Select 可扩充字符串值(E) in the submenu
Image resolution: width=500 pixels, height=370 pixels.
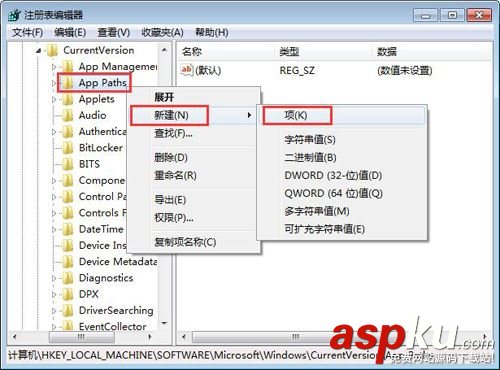click(x=342, y=229)
